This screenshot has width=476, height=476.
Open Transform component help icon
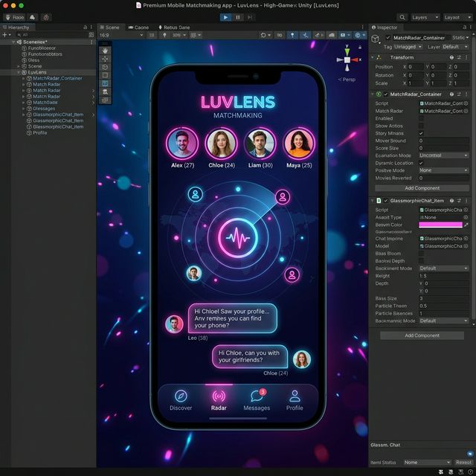451,57
